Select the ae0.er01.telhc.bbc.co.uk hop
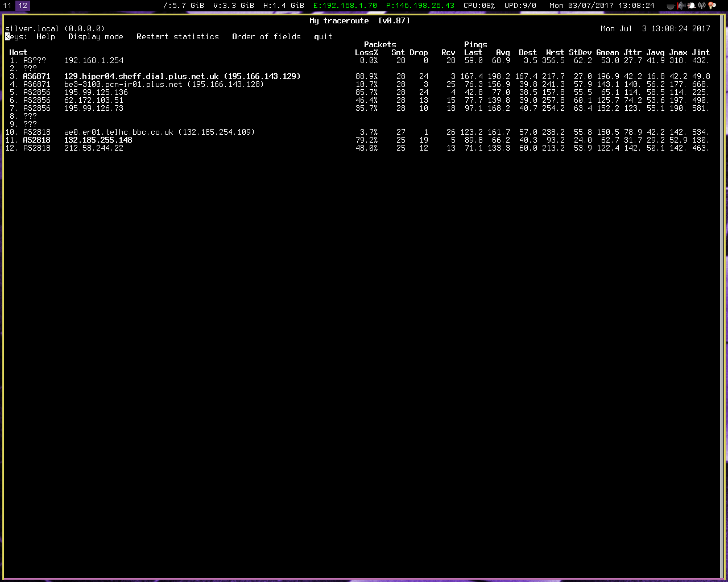 coord(159,132)
